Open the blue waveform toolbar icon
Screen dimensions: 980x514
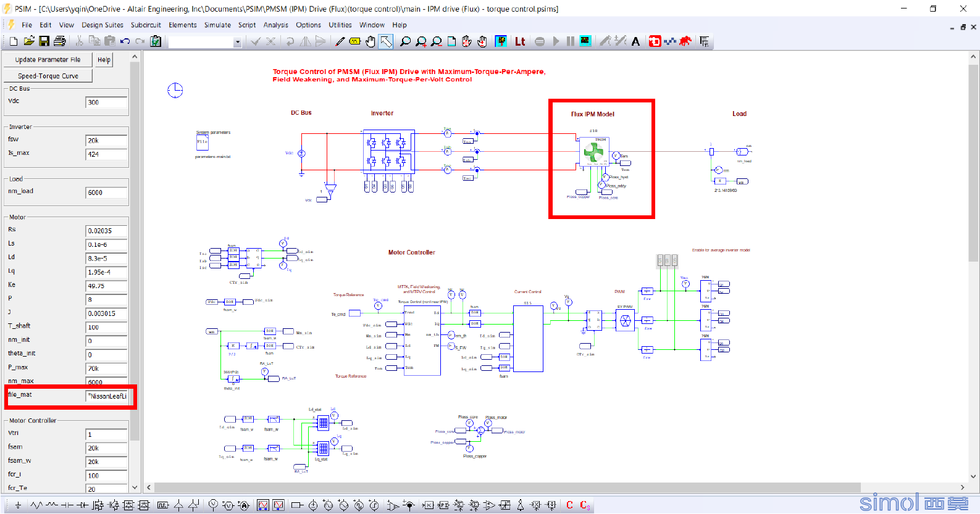(670, 41)
